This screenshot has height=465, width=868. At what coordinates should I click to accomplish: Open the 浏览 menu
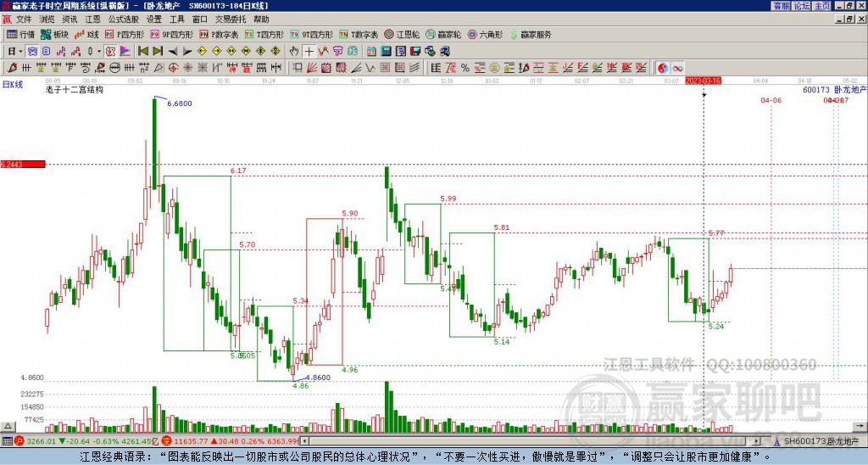47,20
